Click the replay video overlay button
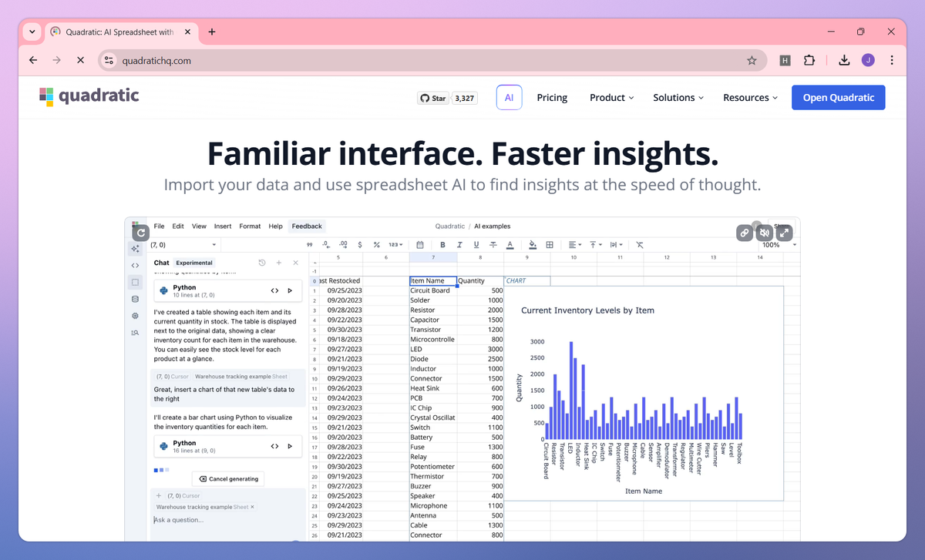 click(x=140, y=233)
